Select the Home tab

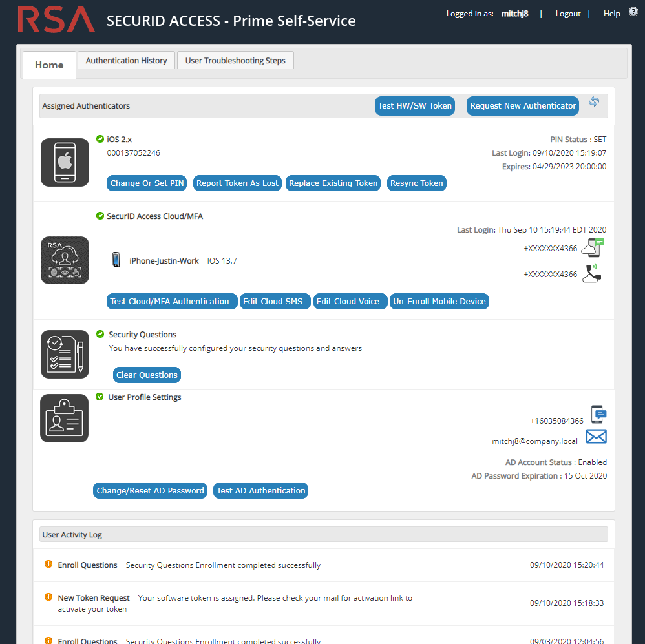[x=48, y=65]
